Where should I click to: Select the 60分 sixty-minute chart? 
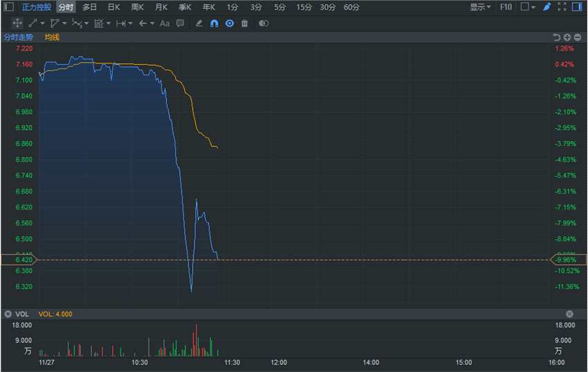coord(351,7)
